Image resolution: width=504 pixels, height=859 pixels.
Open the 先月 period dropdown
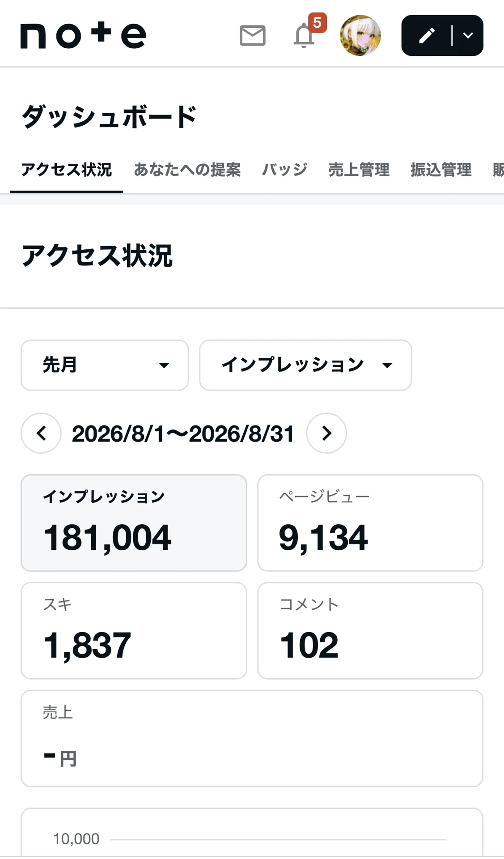click(x=105, y=365)
